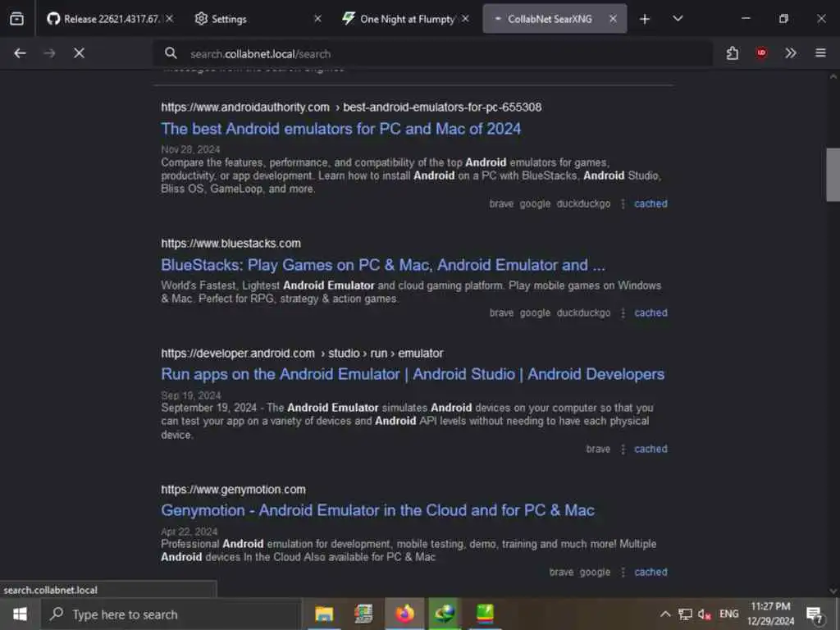Open cached link for Android Studio emulator result
Image resolution: width=840 pixels, height=630 pixels.
point(651,449)
